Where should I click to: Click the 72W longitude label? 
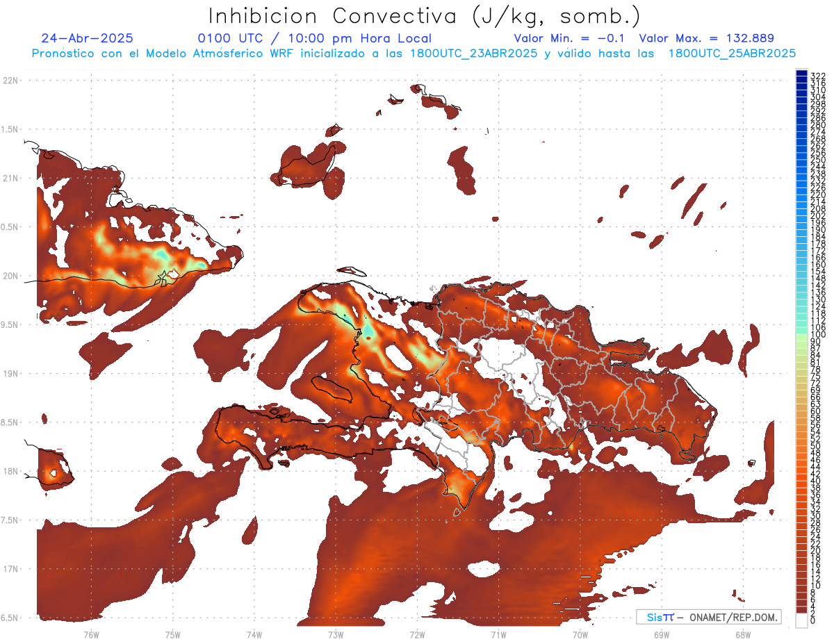417,634
